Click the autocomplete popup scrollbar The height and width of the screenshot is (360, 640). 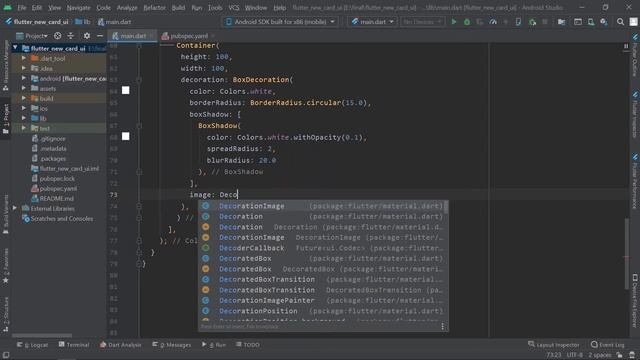446,207
